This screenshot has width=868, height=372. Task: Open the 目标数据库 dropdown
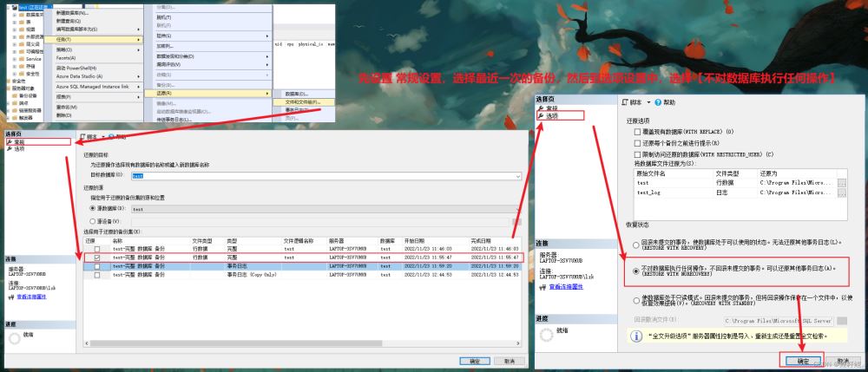[x=516, y=175]
